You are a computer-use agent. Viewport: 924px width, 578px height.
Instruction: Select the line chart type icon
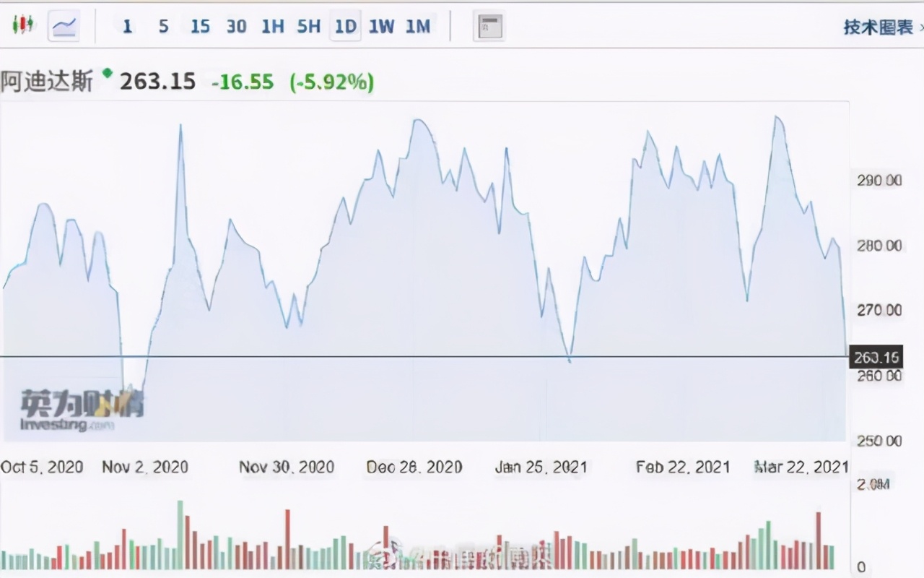(64, 27)
